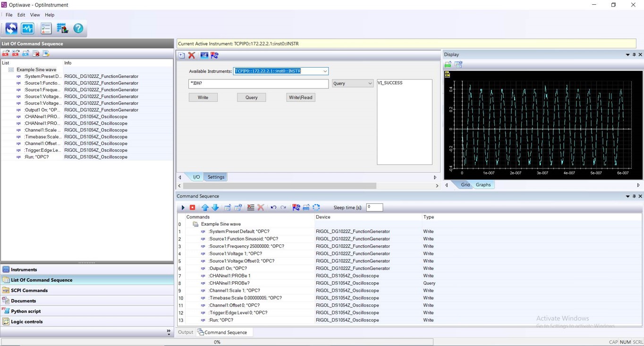Delete a command using the red X icon
The width and height of the screenshot is (644, 346).
point(261,207)
